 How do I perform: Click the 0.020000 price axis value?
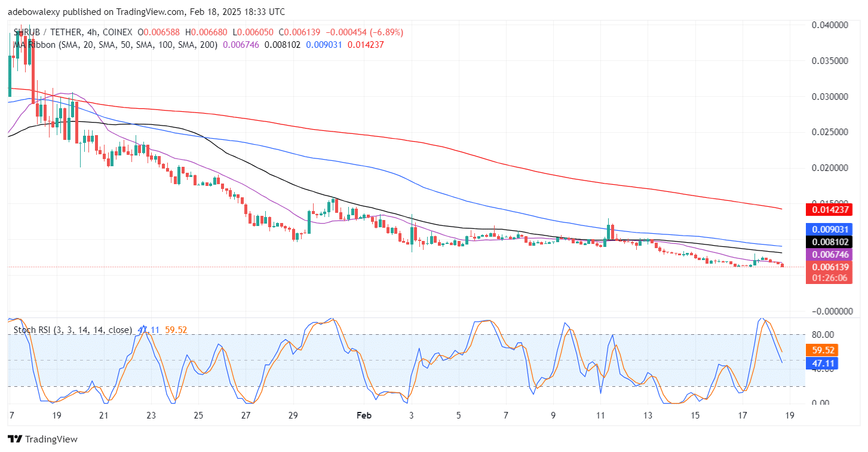tap(831, 168)
